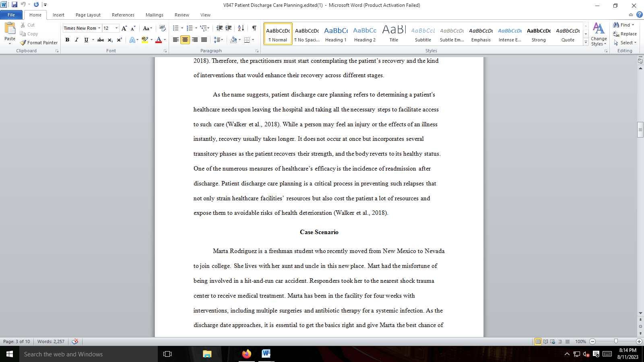Expand the Styles gallery more arrow
644x362 pixels.
point(586,43)
